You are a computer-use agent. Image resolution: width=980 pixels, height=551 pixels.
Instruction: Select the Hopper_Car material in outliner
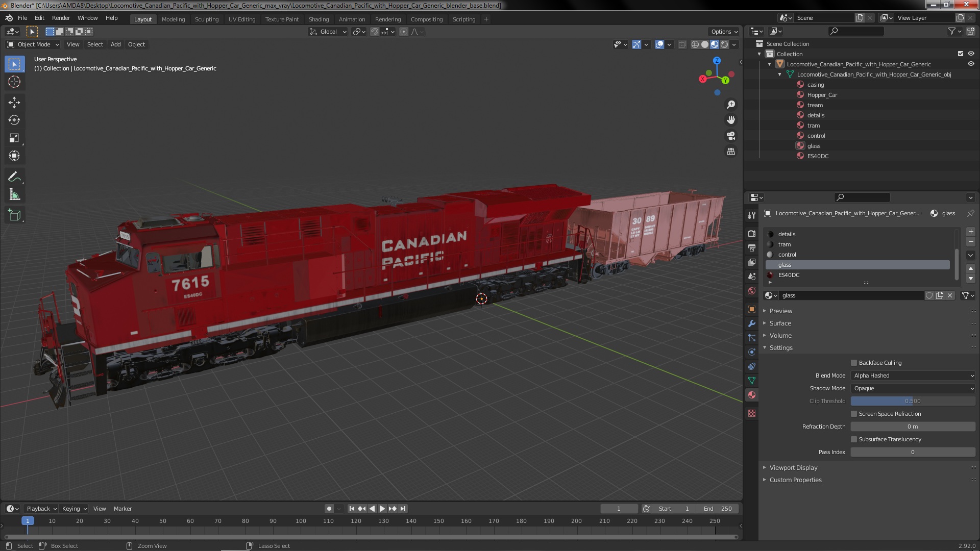(x=822, y=95)
